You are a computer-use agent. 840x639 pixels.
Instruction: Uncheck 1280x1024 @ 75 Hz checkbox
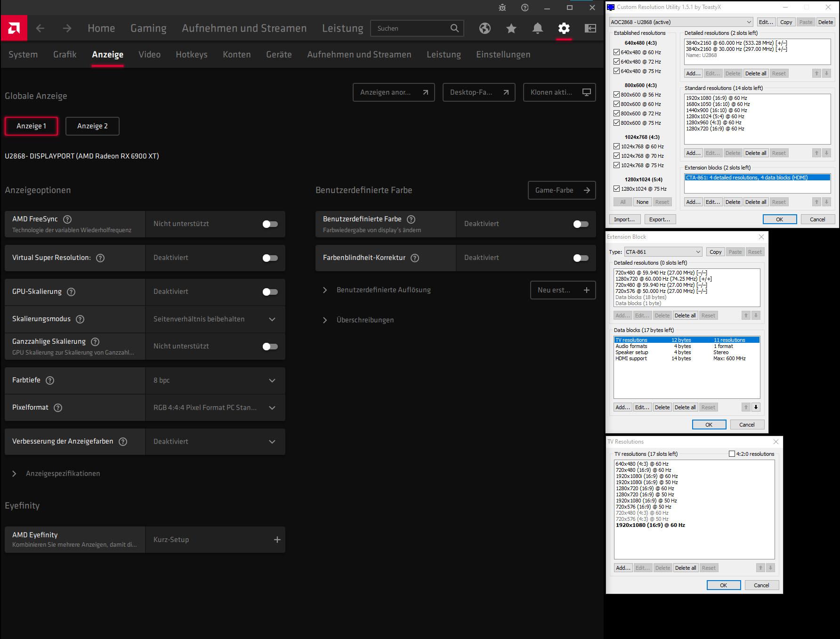click(616, 189)
